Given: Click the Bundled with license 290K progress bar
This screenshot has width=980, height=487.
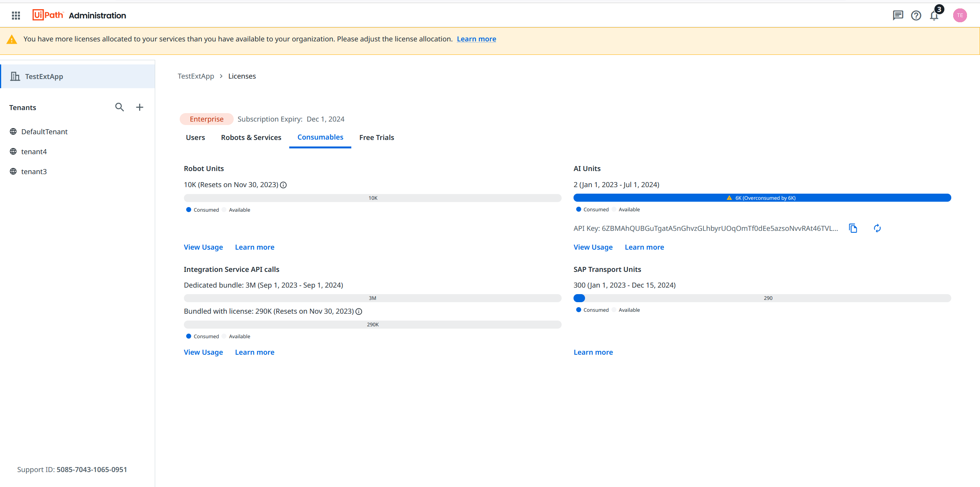Looking at the screenshot, I should [373, 324].
